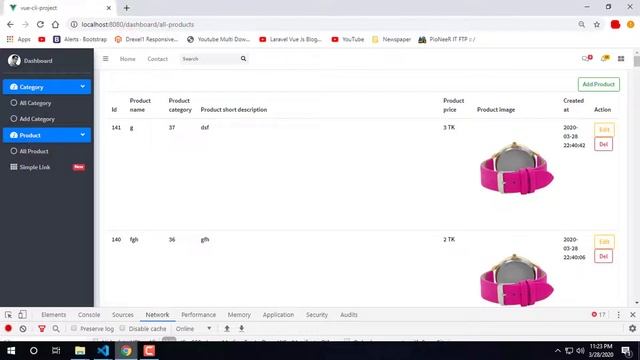The image size is (640, 360).
Task: Collapse the Category menu chevron
Action: click(x=82, y=87)
